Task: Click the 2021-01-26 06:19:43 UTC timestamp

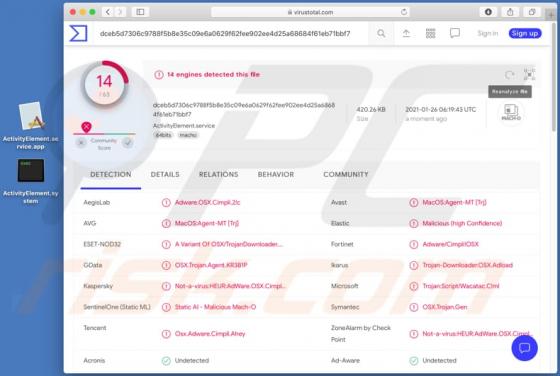Action: click(440, 109)
